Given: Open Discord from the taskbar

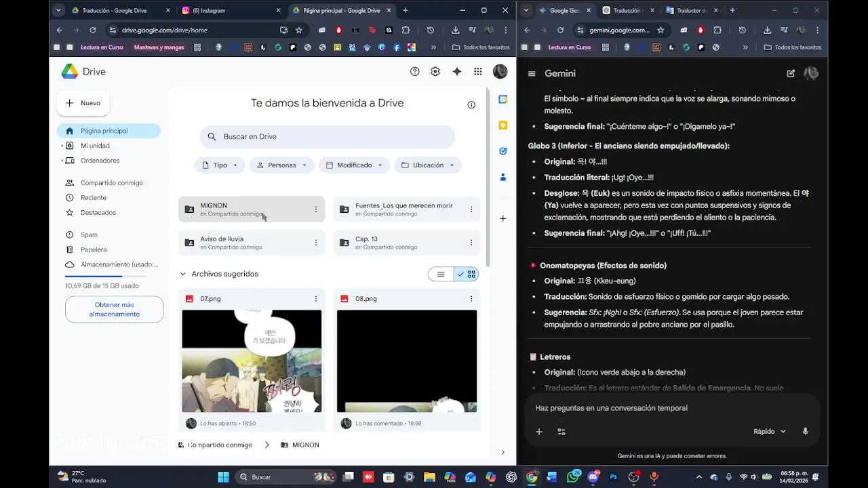Looking at the screenshot, I should point(593,477).
